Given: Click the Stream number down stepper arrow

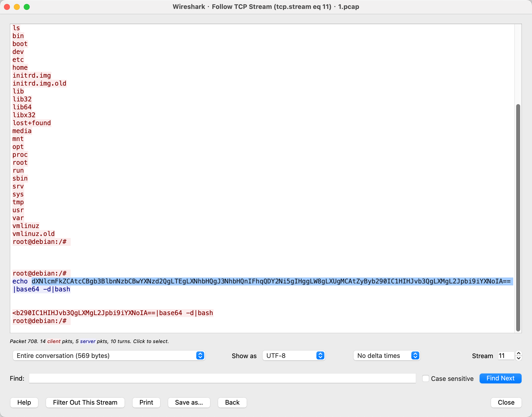Looking at the screenshot, I should pos(519,358).
